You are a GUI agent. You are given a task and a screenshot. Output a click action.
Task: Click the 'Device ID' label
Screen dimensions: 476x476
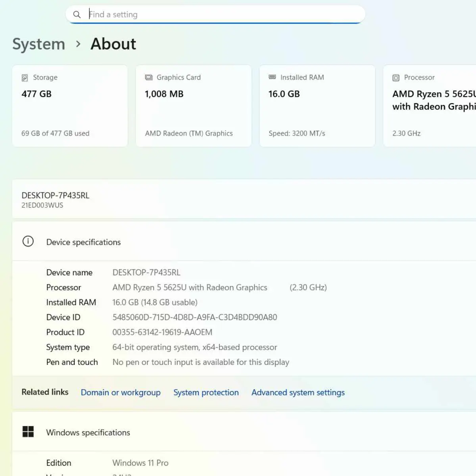click(63, 317)
